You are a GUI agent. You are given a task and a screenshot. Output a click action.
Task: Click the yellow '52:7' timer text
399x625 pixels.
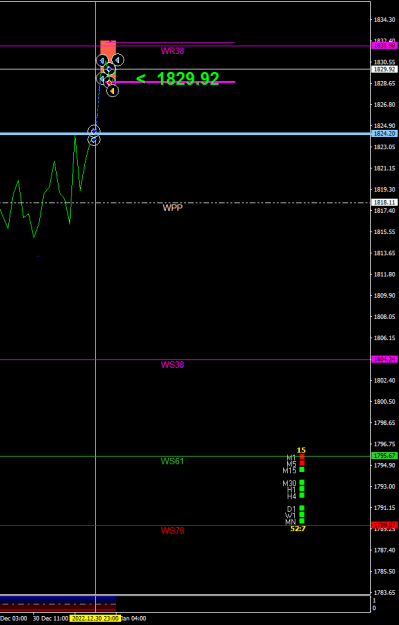(x=298, y=529)
